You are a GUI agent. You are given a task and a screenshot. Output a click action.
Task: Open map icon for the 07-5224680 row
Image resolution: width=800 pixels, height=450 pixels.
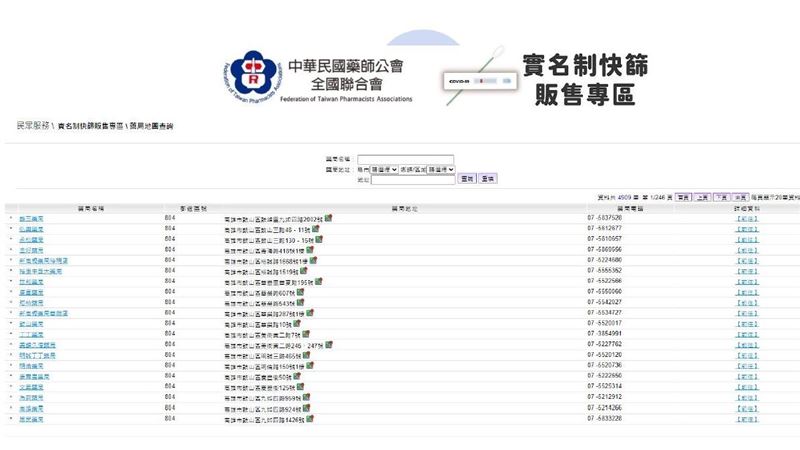pyautogui.click(x=313, y=260)
